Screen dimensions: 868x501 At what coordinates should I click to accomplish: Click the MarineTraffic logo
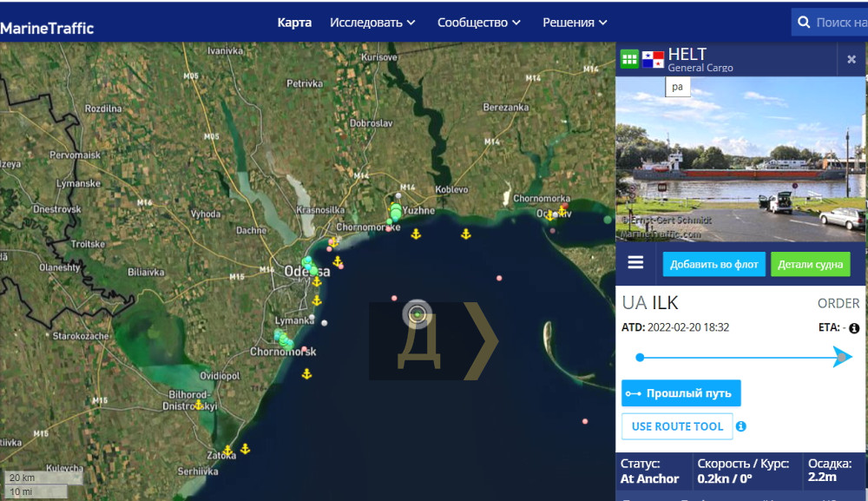click(47, 28)
